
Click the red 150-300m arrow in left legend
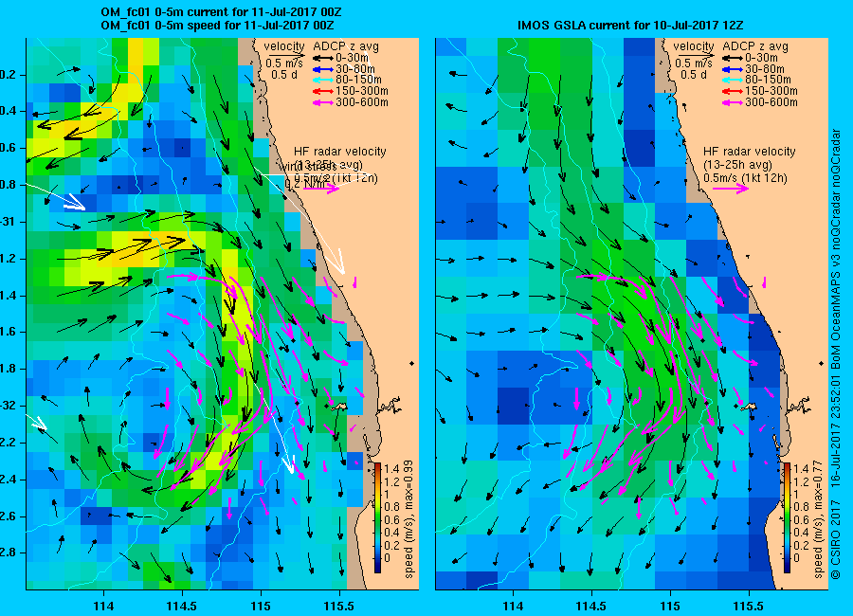[323, 91]
